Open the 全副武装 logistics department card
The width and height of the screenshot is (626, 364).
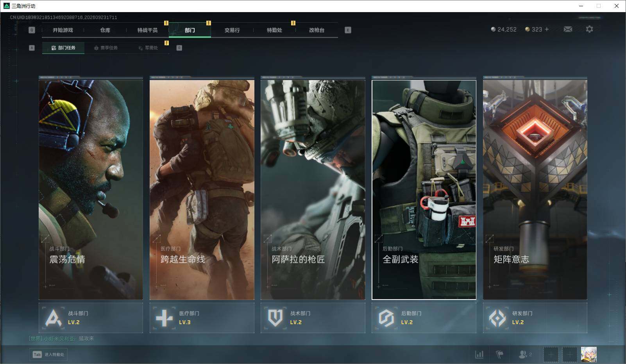[x=424, y=189]
